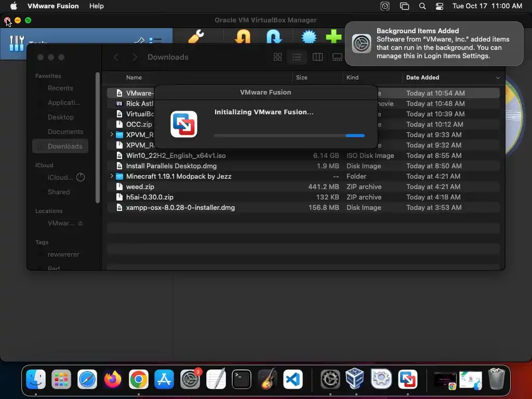Select Shared in Finder sidebar

[59, 192]
